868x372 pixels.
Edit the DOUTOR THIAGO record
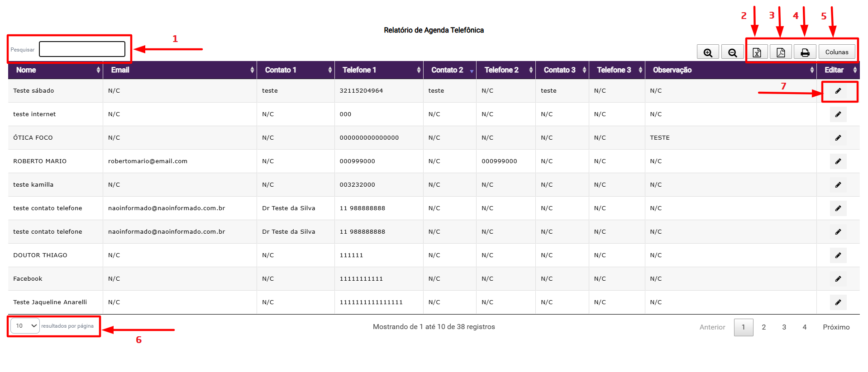pyautogui.click(x=838, y=255)
